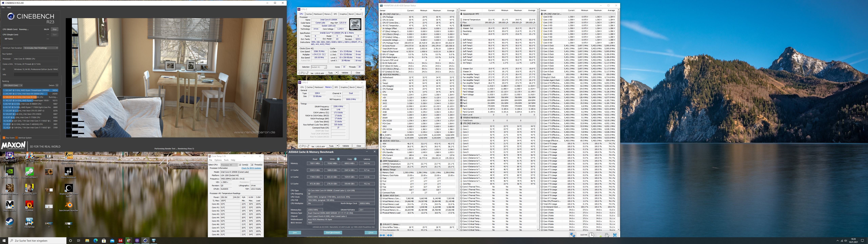The image size is (868, 244).
Task: Click HWiNFO network remote monitors icon
Action: coord(573,235)
